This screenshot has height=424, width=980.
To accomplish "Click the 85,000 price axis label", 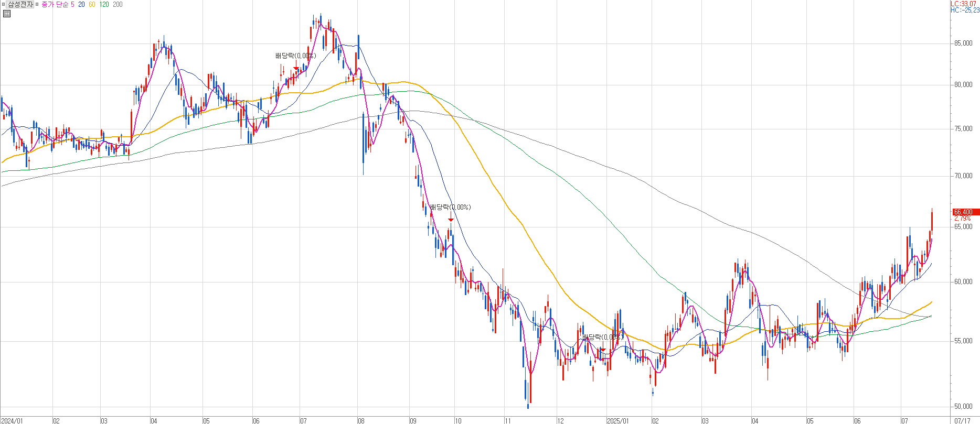I will 963,44.
